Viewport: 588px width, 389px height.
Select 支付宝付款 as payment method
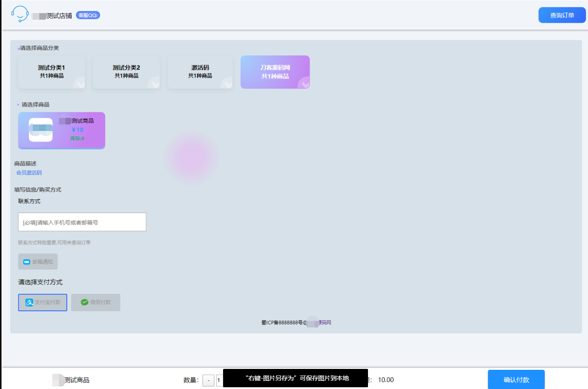pos(43,303)
